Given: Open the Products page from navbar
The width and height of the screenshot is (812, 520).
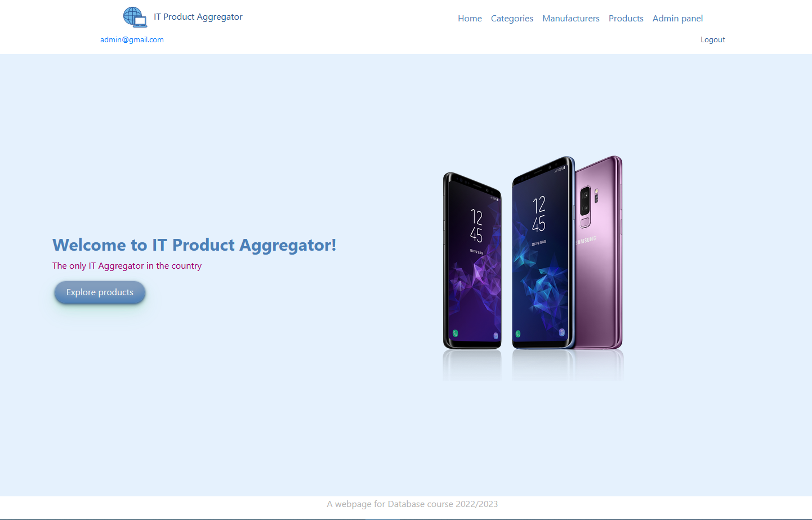Looking at the screenshot, I should pos(626,18).
